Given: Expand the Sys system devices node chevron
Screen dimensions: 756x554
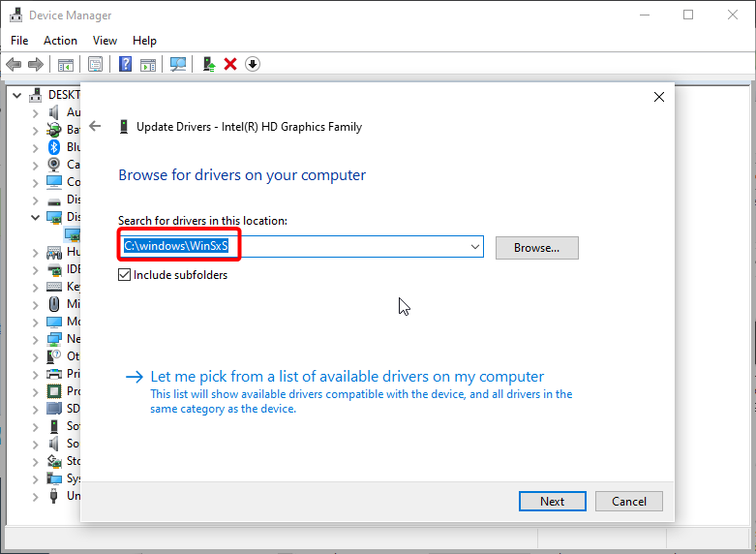Looking at the screenshot, I should tap(35, 479).
